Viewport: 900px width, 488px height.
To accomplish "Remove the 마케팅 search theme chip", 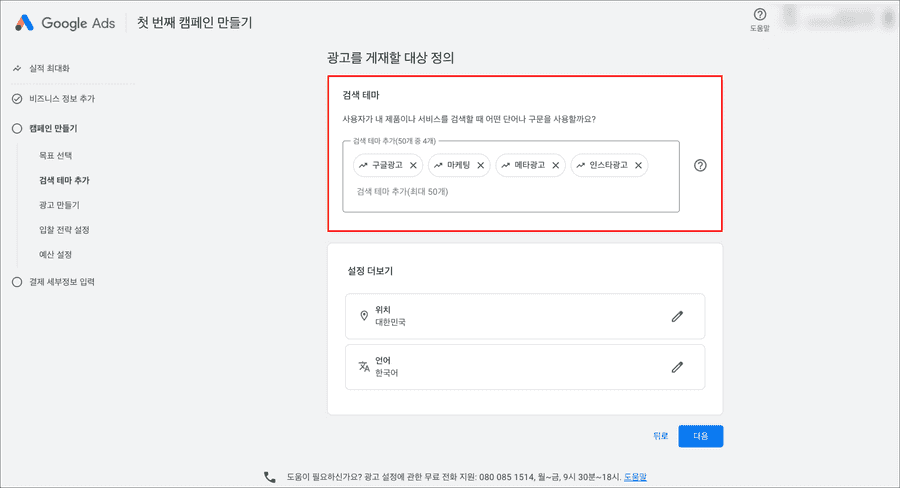I will point(481,165).
